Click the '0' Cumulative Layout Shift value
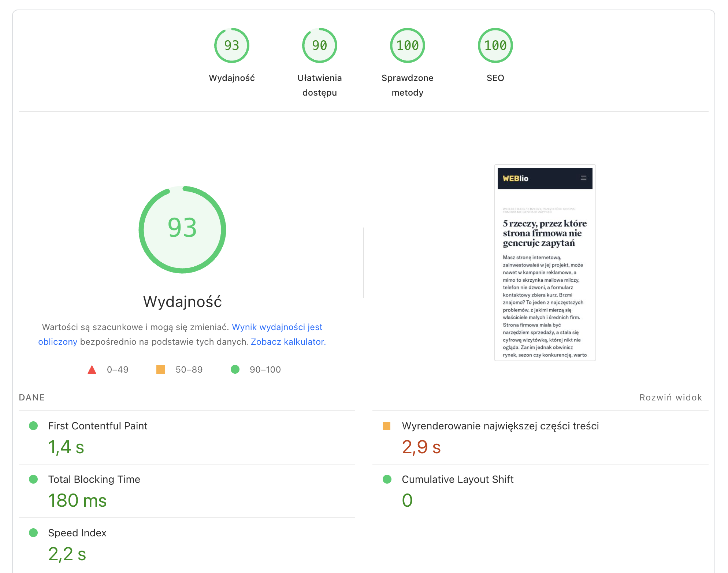This screenshot has height=573, width=728. pos(407,500)
